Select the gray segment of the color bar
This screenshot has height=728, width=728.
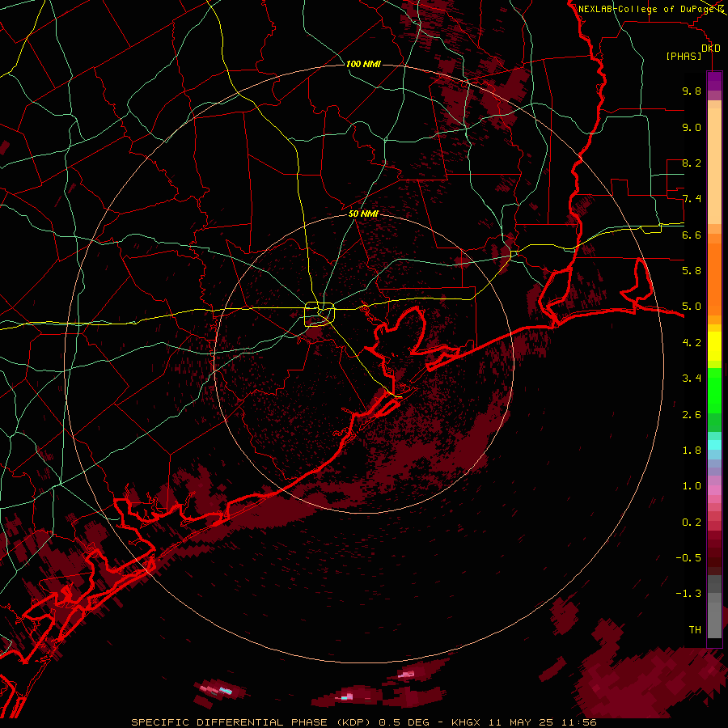click(x=714, y=606)
